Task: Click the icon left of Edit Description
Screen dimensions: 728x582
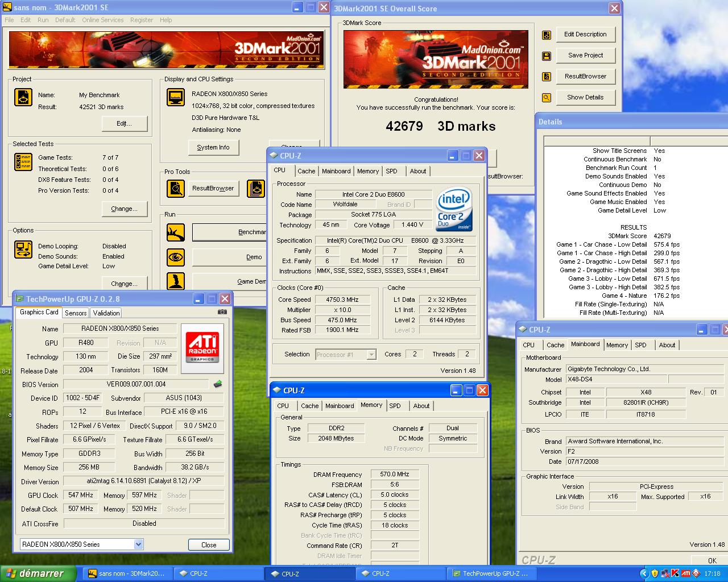Action: [547, 35]
